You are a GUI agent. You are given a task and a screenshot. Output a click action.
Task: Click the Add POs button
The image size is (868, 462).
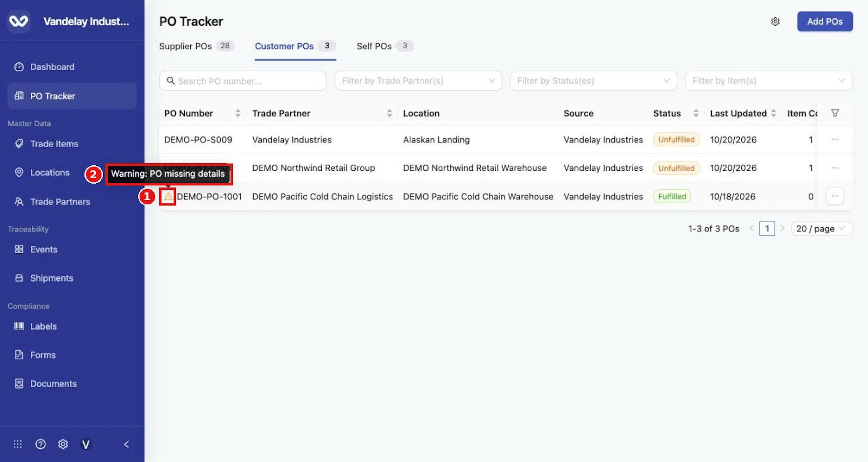[x=825, y=21]
